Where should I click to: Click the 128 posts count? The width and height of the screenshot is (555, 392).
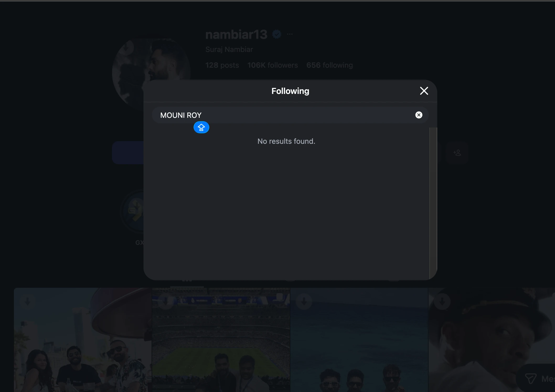pyautogui.click(x=222, y=65)
